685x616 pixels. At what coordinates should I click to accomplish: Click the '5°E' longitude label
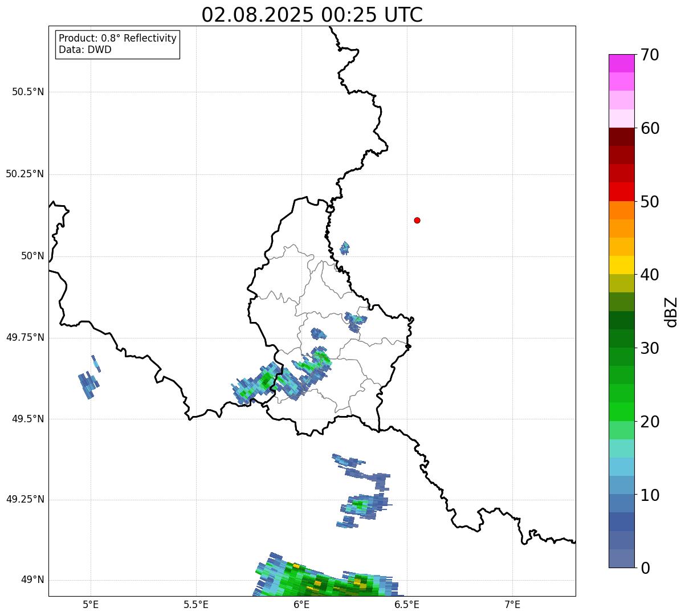point(91,605)
